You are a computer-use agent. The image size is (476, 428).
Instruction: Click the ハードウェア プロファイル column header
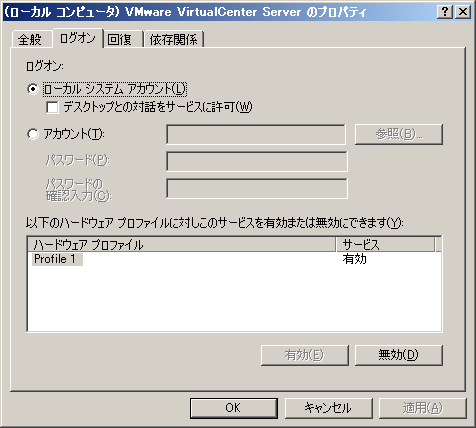click(181, 245)
